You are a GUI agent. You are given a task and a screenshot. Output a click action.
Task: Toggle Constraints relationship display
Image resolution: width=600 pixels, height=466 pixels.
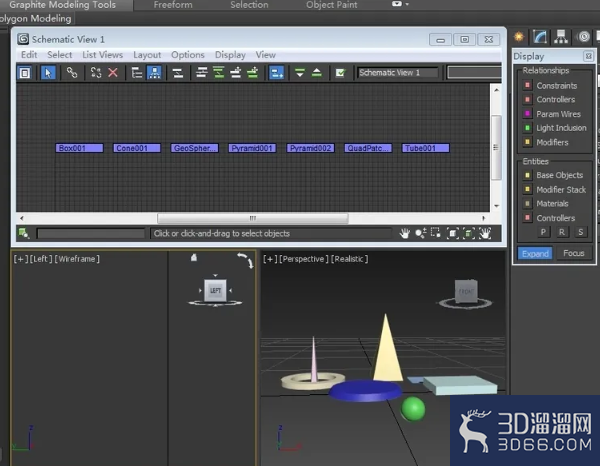click(527, 85)
